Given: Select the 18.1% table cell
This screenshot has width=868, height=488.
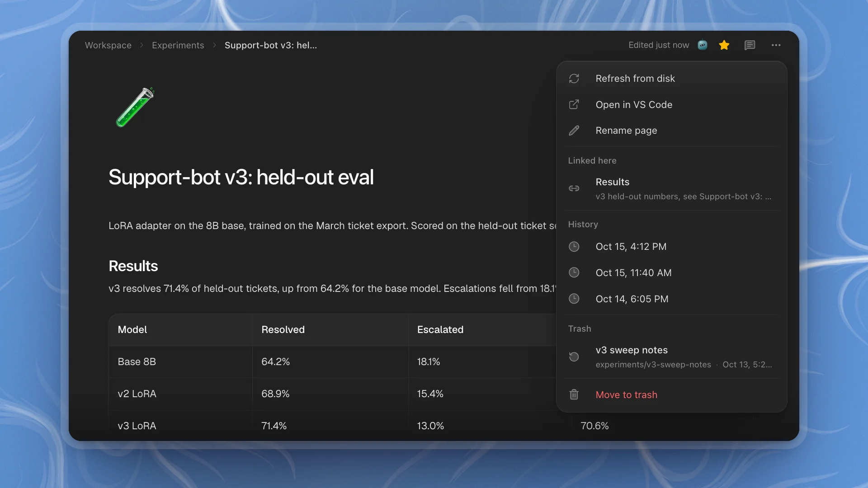Looking at the screenshot, I should tap(482, 362).
